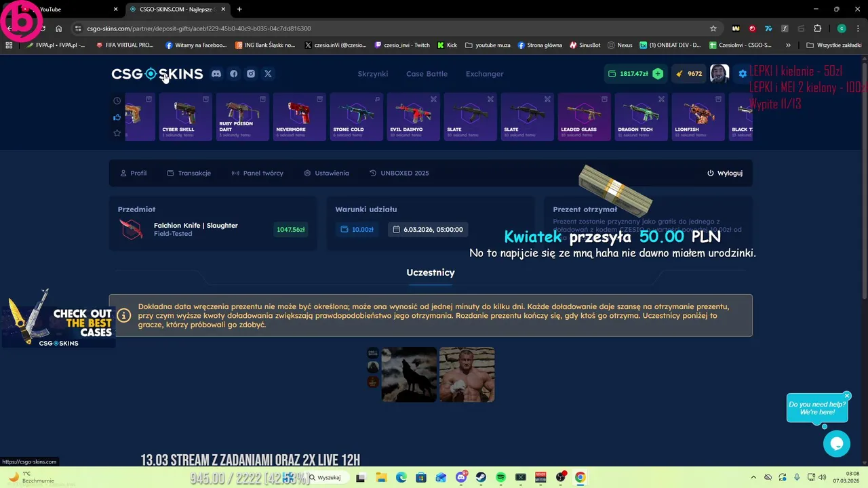
Task: Click the info icon in the notice banner
Action: click(x=123, y=315)
